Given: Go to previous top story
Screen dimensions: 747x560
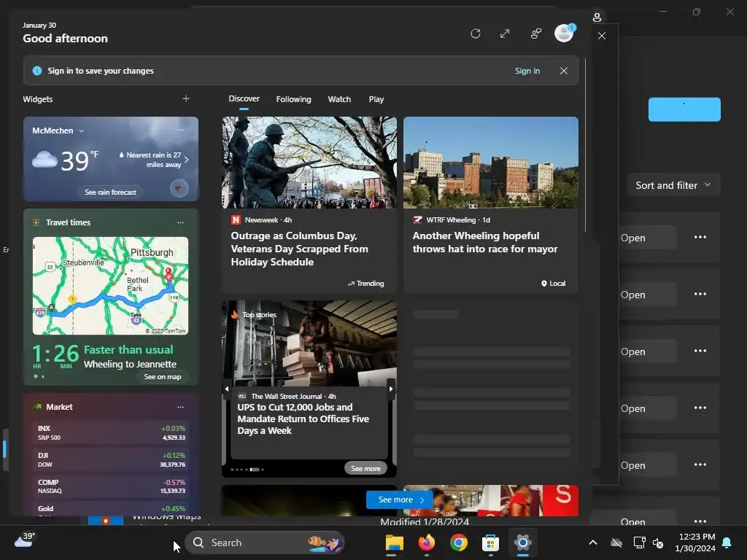Looking at the screenshot, I should (227, 389).
